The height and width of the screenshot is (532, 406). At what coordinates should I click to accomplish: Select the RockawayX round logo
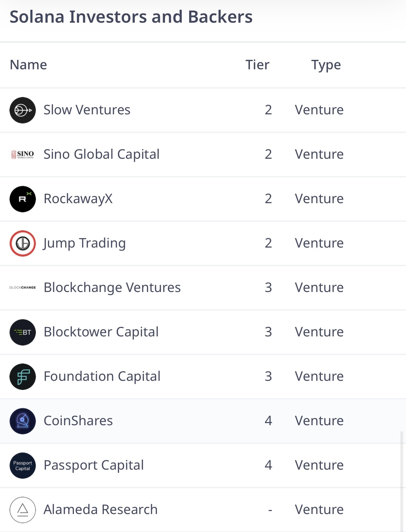pyautogui.click(x=23, y=199)
